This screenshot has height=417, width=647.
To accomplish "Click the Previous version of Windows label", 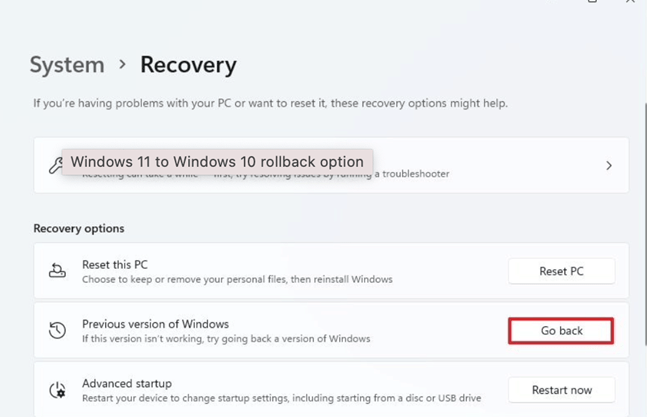I will pos(155,324).
